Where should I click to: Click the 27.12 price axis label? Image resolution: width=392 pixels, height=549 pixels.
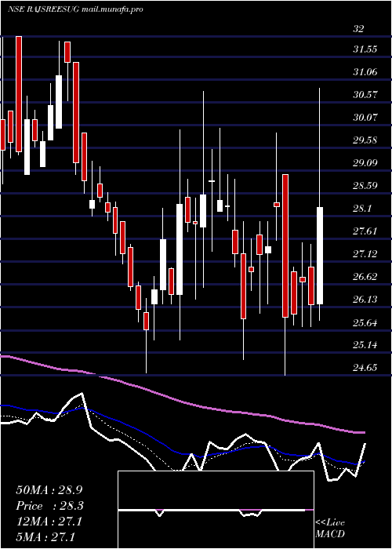tap(365, 254)
